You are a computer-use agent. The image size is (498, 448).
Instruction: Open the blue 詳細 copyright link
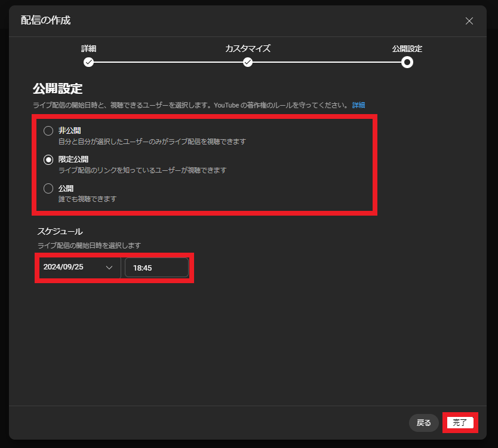(x=358, y=105)
